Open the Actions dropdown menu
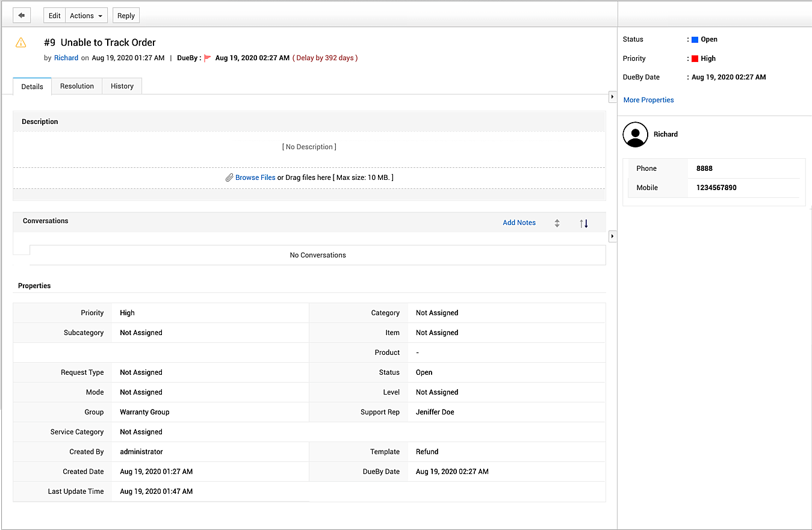 (x=86, y=16)
